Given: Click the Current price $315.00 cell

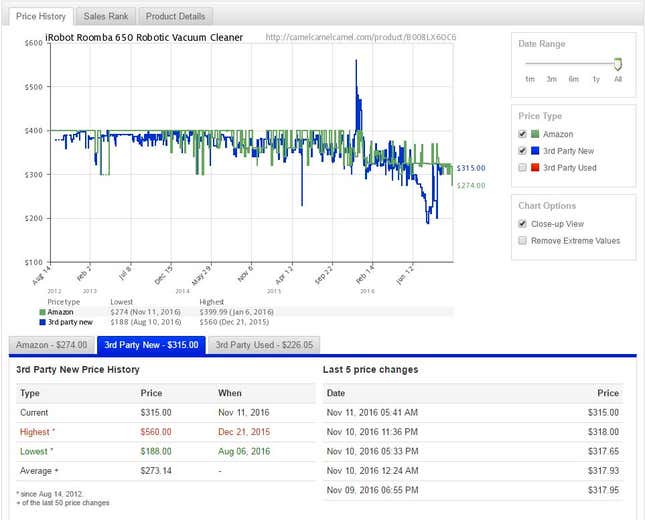Looking at the screenshot, I should [156, 412].
